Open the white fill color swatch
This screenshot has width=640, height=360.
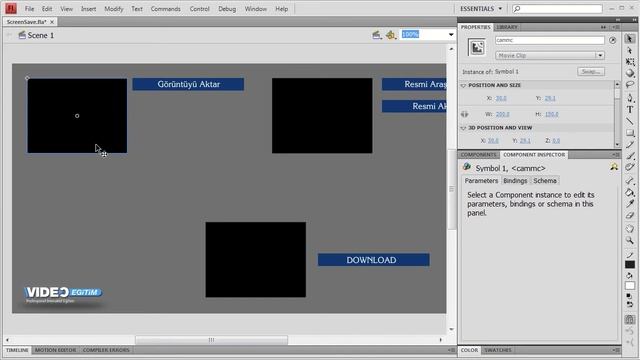(630, 285)
